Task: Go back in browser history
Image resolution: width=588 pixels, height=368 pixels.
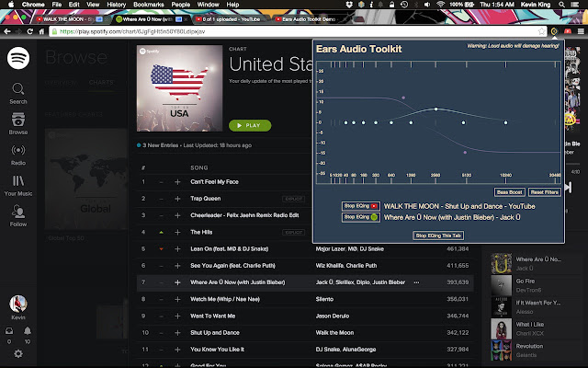Action: [7, 31]
